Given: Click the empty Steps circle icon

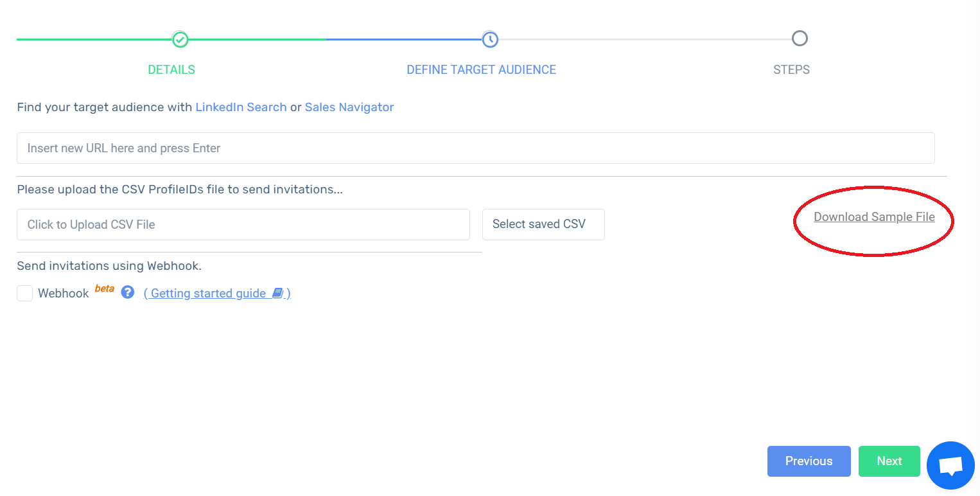Looking at the screenshot, I should click(x=800, y=39).
